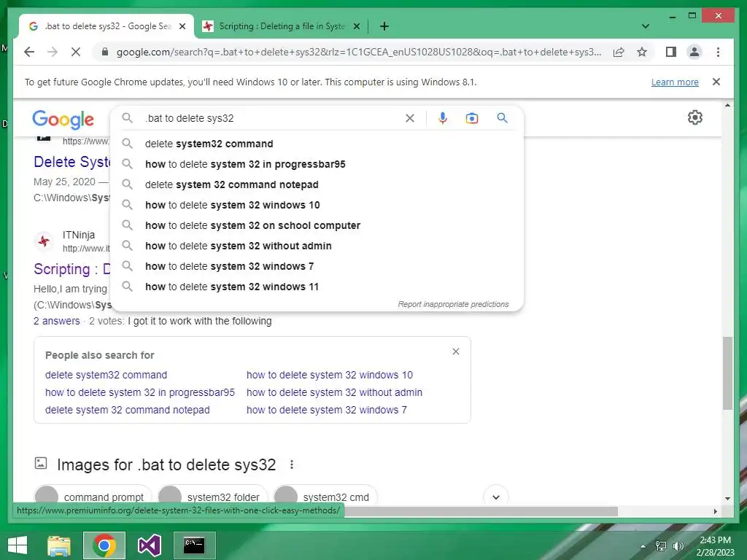
Task: Select how to delete system 32 windows 7 suggestion
Action: tap(317, 267)
